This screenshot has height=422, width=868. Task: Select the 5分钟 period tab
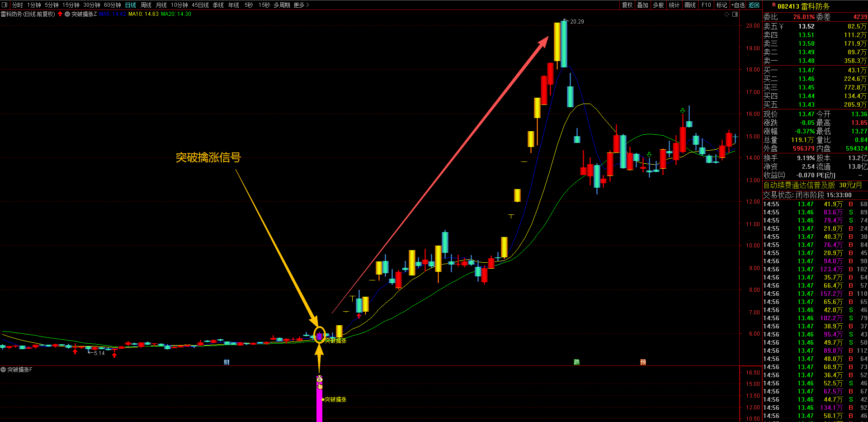click(52, 5)
